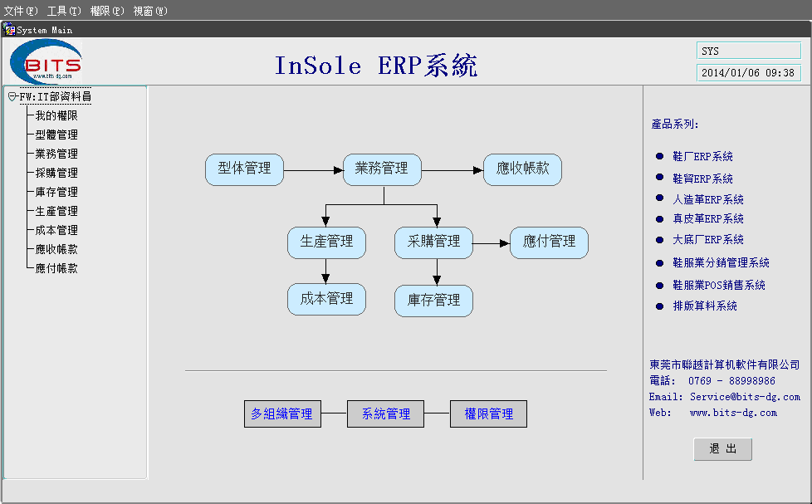The image size is (812, 504).
Task: Click the 退出 exit button
Action: coord(723,449)
